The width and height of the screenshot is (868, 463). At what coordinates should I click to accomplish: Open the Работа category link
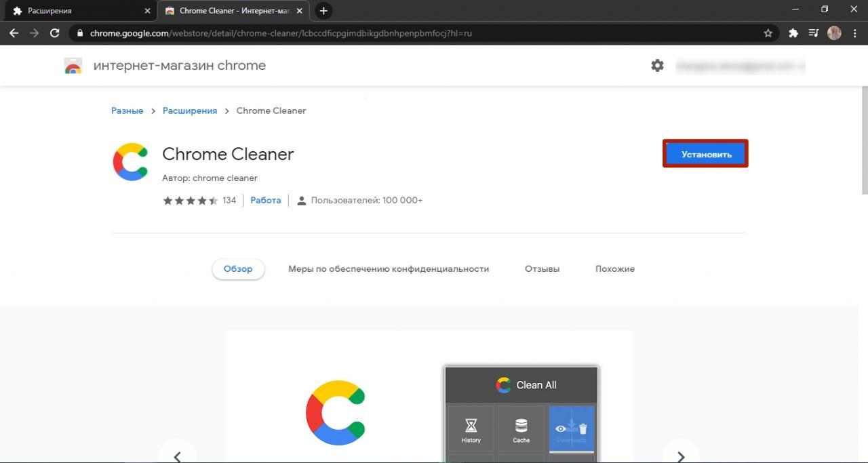point(266,201)
